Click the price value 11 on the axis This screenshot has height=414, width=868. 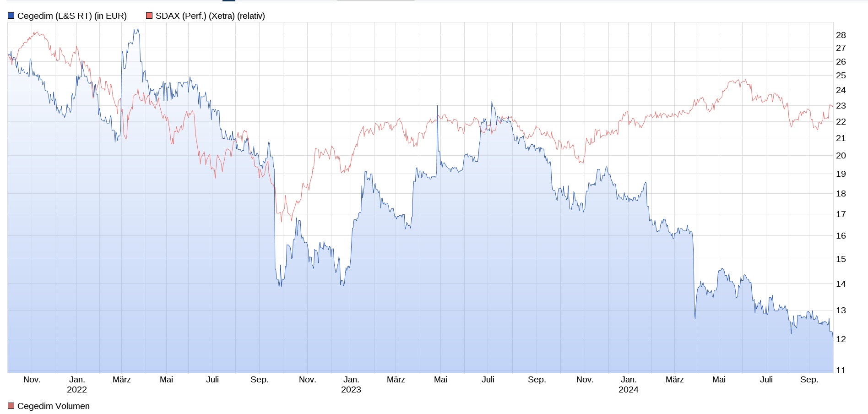point(841,370)
